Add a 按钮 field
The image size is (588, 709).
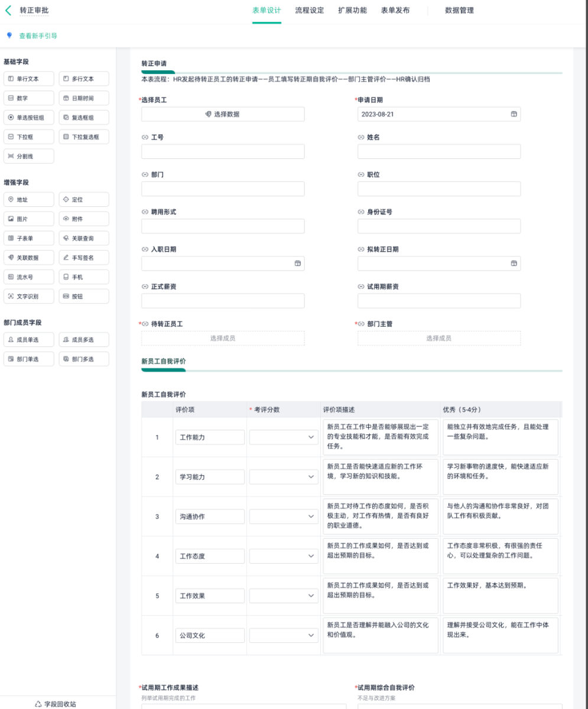84,296
